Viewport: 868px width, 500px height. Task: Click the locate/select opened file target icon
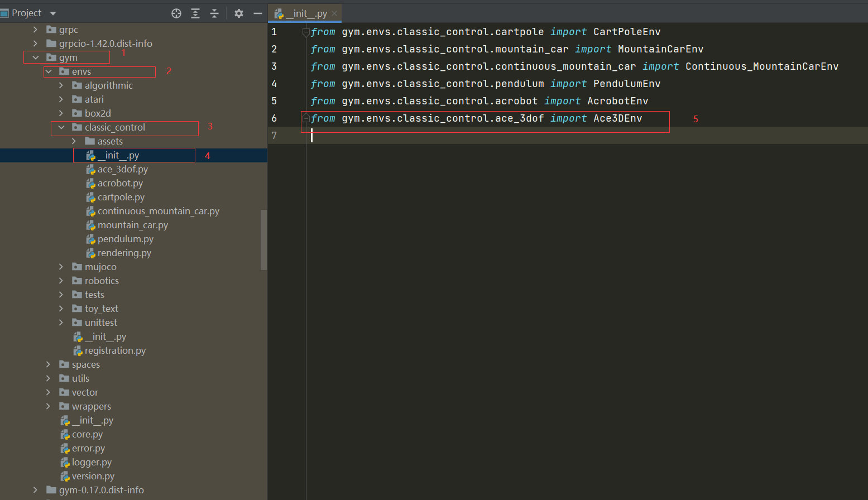coord(176,13)
